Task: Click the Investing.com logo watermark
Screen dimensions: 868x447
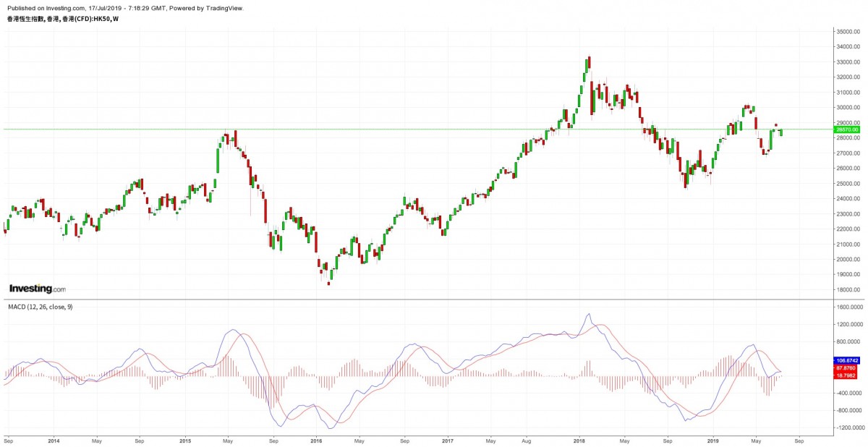Action: click(x=37, y=289)
